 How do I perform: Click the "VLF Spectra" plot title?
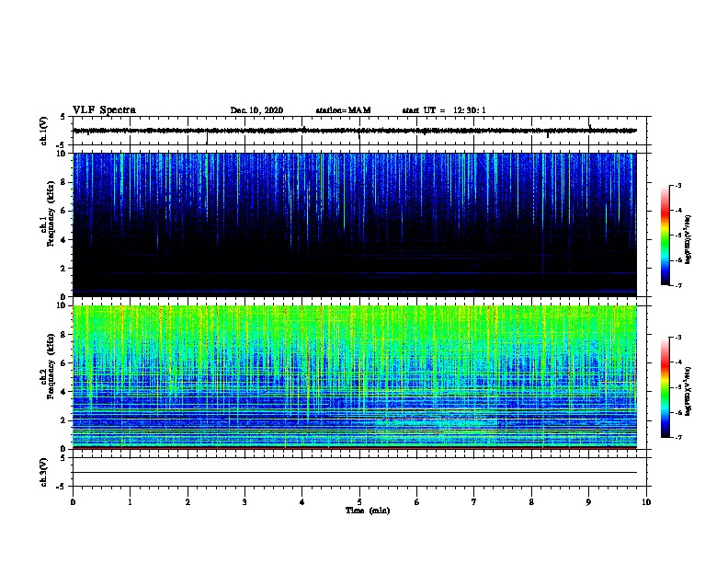click(x=104, y=110)
